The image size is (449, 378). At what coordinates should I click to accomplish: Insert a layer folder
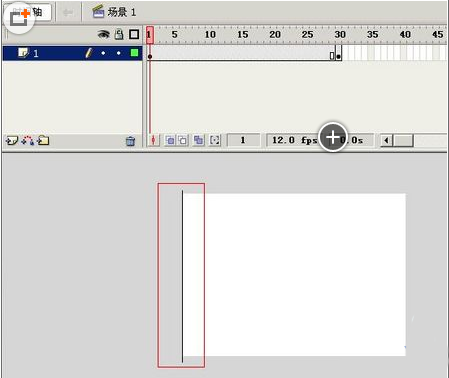pyautogui.click(x=43, y=140)
